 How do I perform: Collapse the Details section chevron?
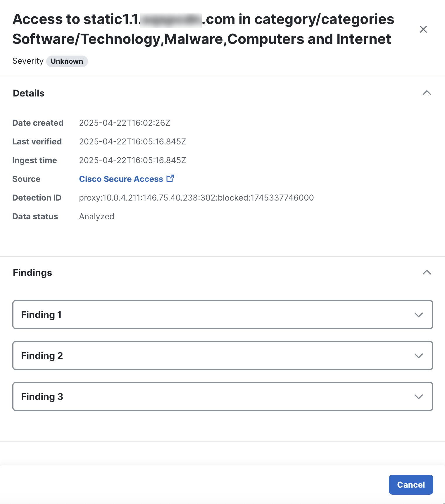click(427, 93)
